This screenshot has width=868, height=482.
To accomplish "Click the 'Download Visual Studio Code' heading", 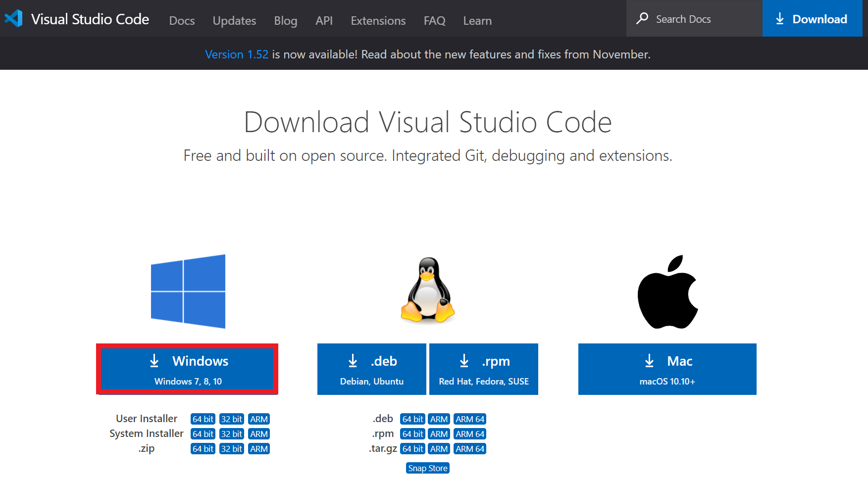I will coord(428,122).
